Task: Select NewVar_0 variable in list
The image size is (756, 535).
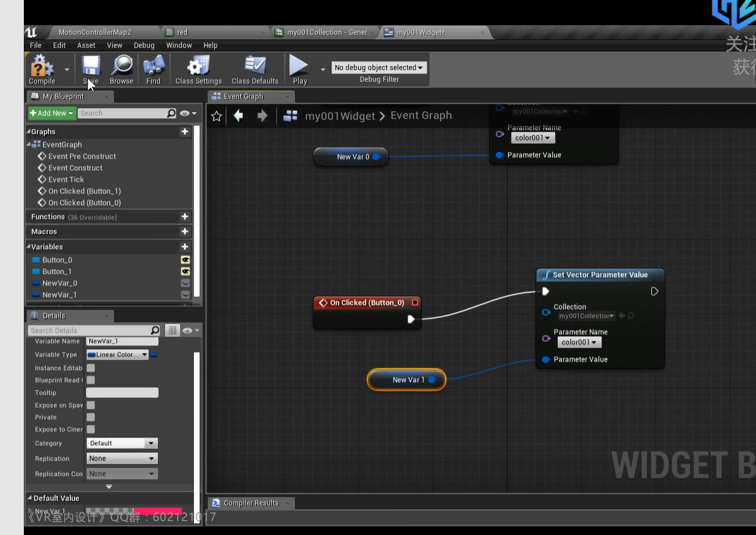Action: pos(59,283)
